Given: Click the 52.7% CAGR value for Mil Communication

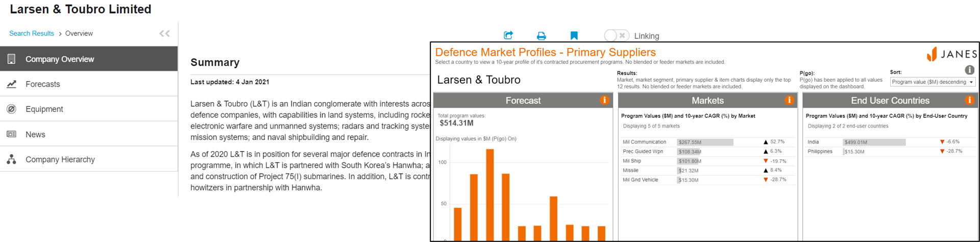Looking at the screenshot, I should click(x=777, y=142).
